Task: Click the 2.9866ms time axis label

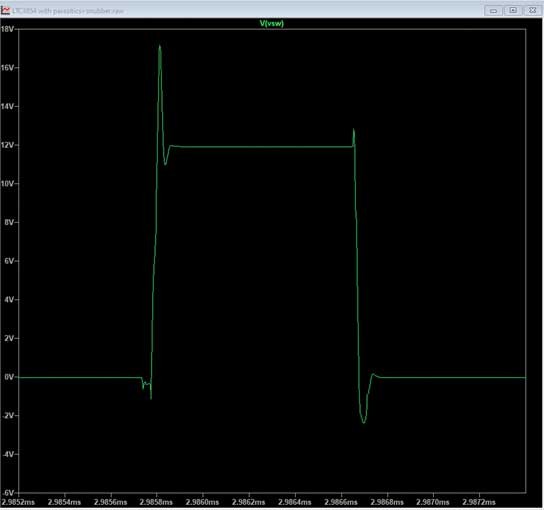Action: coord(341,502)
